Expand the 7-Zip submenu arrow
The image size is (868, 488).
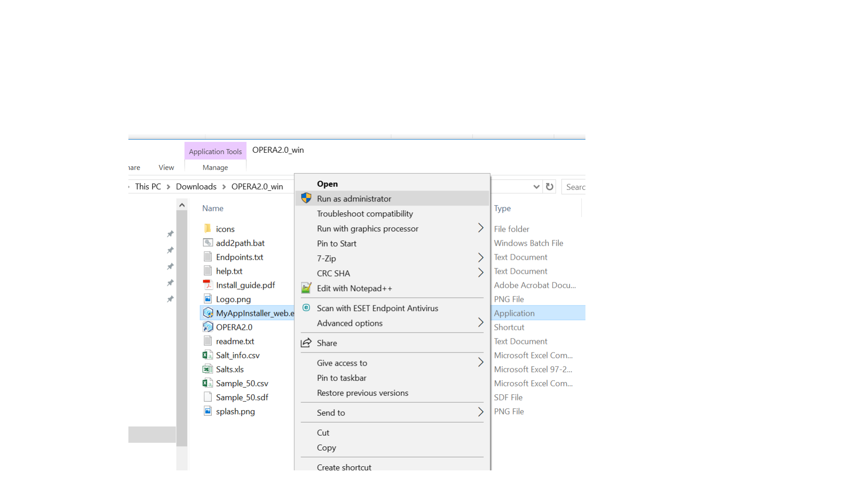click(x=481, y=258)
